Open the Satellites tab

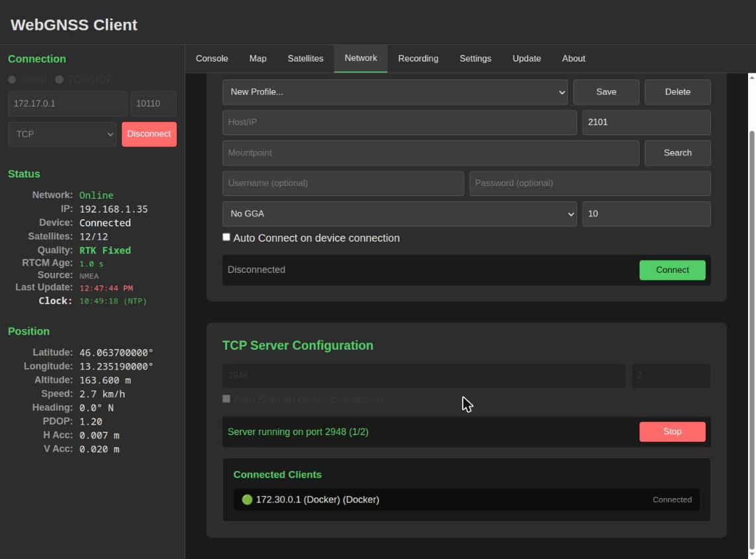tap(305, 58)
